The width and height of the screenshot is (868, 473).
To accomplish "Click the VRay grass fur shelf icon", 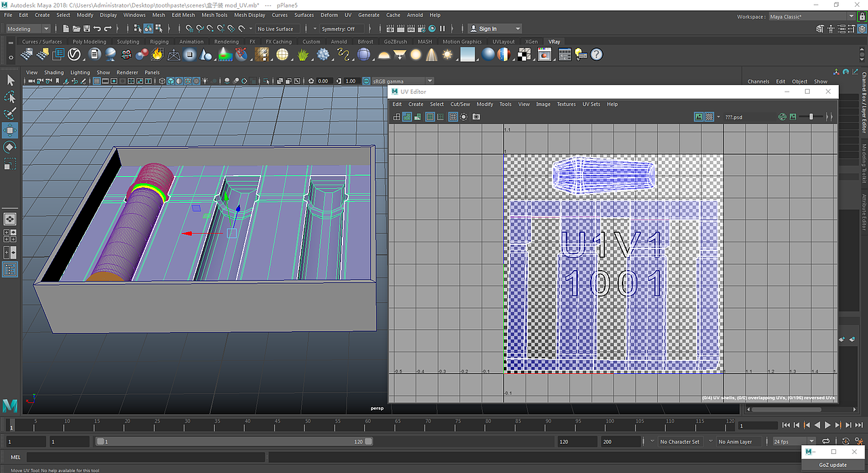I will pyautogui.click(x=303, y=54).
